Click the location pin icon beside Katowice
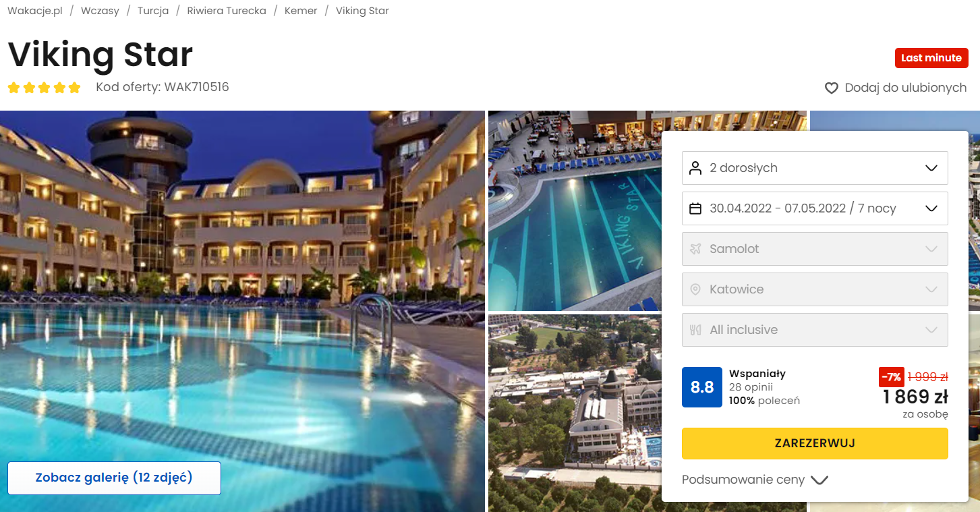The width and height of the screenshot is (980, 512). click(x=695, y=289)
